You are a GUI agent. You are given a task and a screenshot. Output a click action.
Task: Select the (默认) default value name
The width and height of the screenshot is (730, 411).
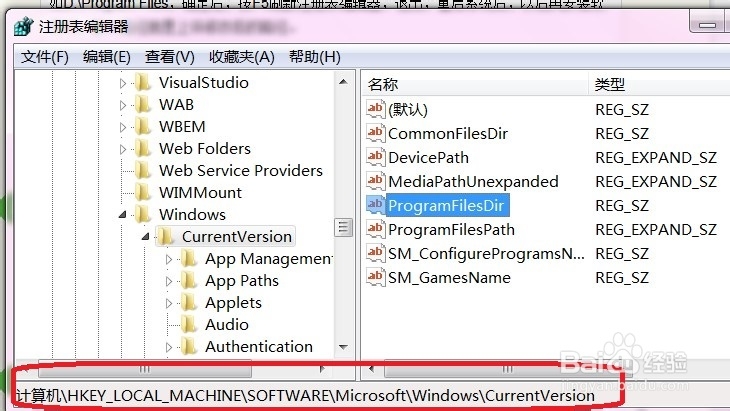click(408, 109)
